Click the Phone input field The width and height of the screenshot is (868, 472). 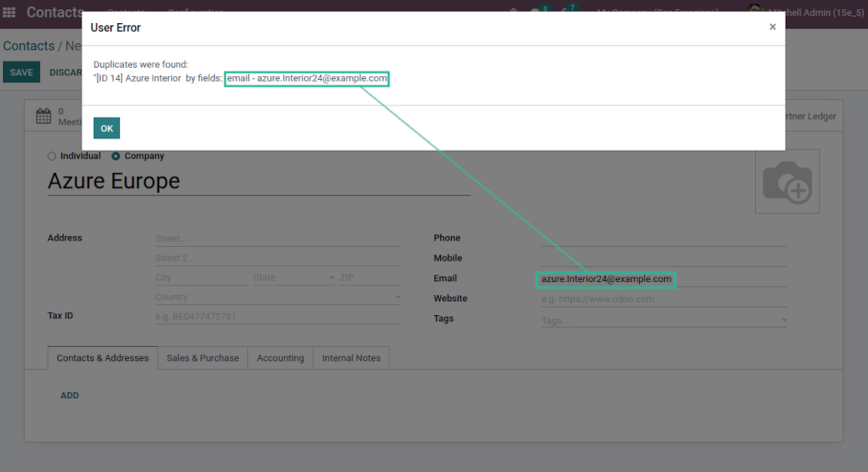coord(664,238)
